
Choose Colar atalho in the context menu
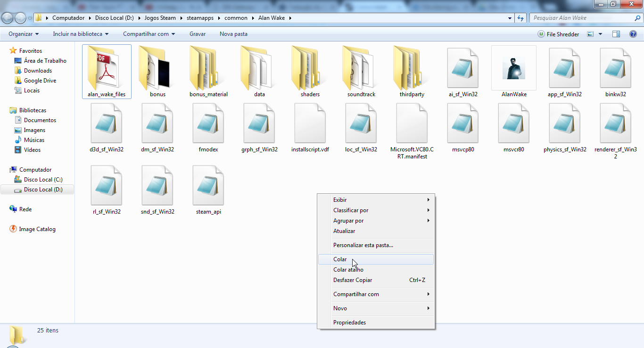click(376, 270)
